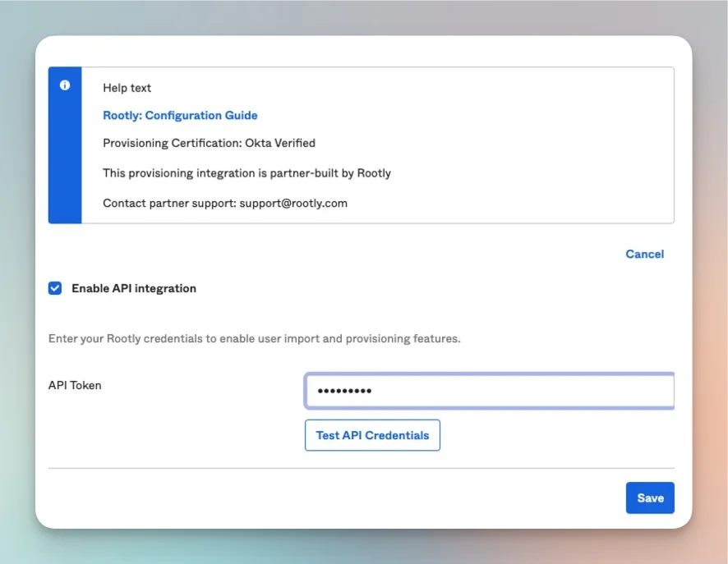Uncheck Enable API integration checkbox
Screen dimensions: 728x564
click(x=55, y=288)
